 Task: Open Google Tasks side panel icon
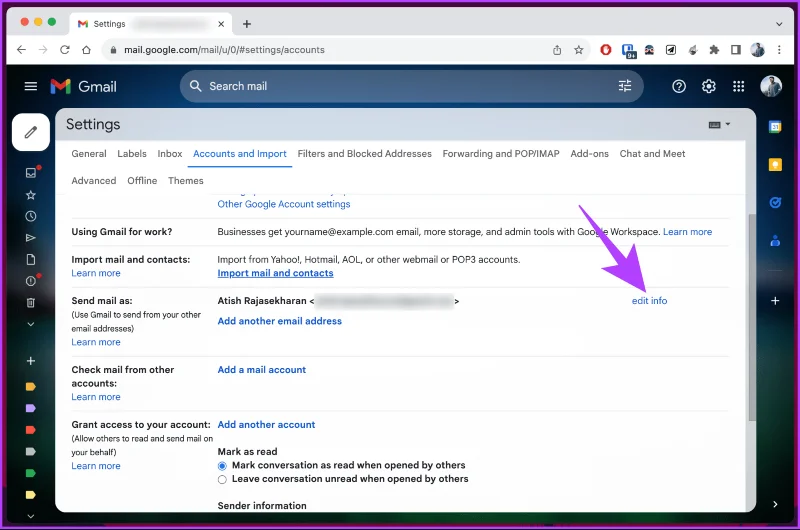[775, 203]
